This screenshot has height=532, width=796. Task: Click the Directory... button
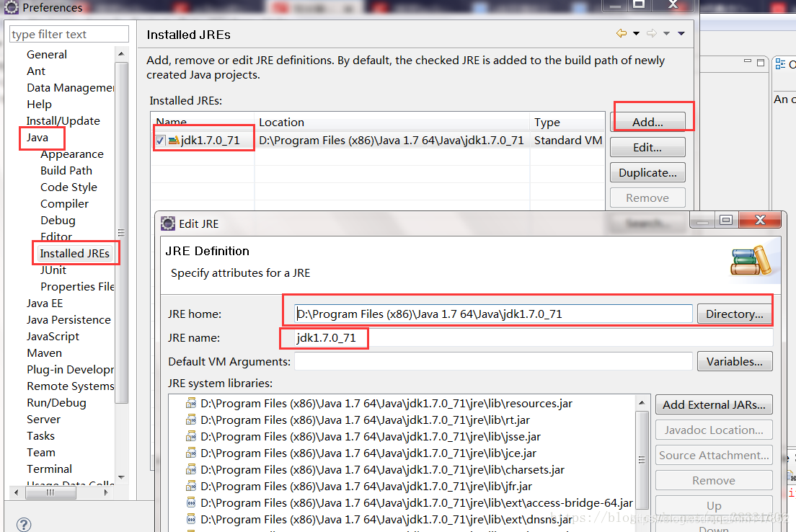(x=734, y=314)
